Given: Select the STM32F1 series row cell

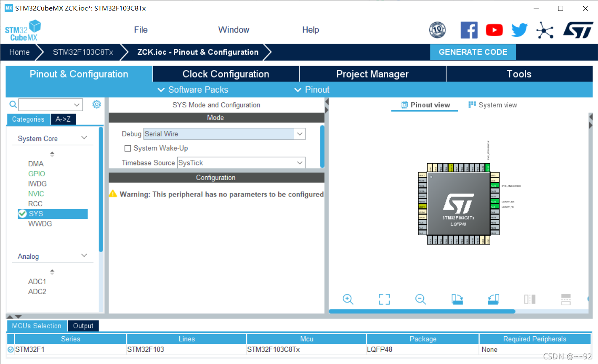Looking at the screenshot, I should click(x=70, y=349).
